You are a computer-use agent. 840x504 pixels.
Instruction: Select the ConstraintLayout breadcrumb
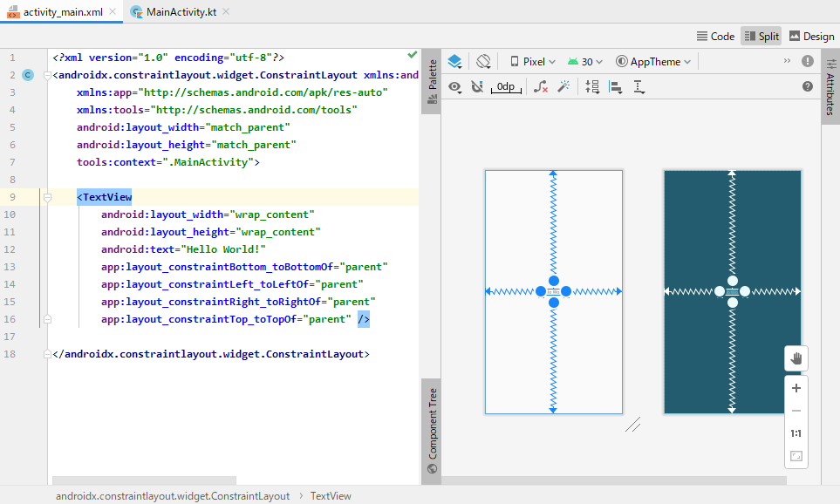click(x=173, y=496)
